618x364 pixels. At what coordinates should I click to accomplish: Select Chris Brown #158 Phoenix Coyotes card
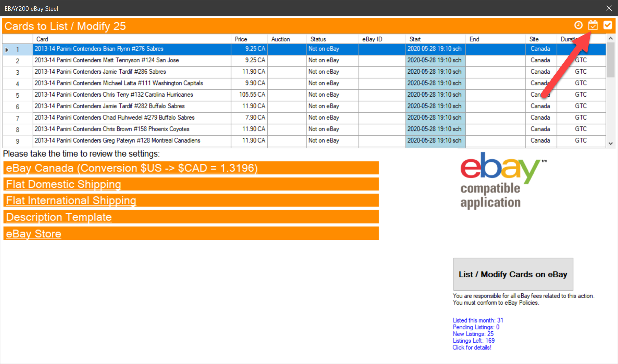pos(132,129)
